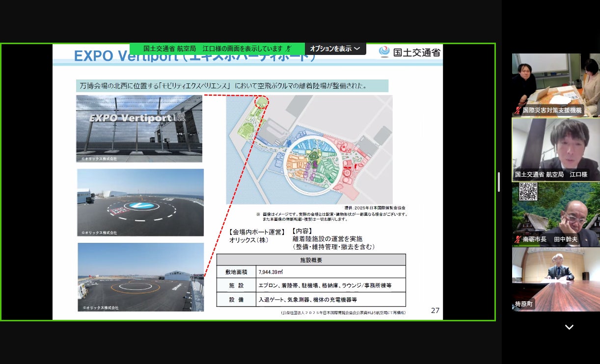Click slide page number 27

click(x=435, y=310)
